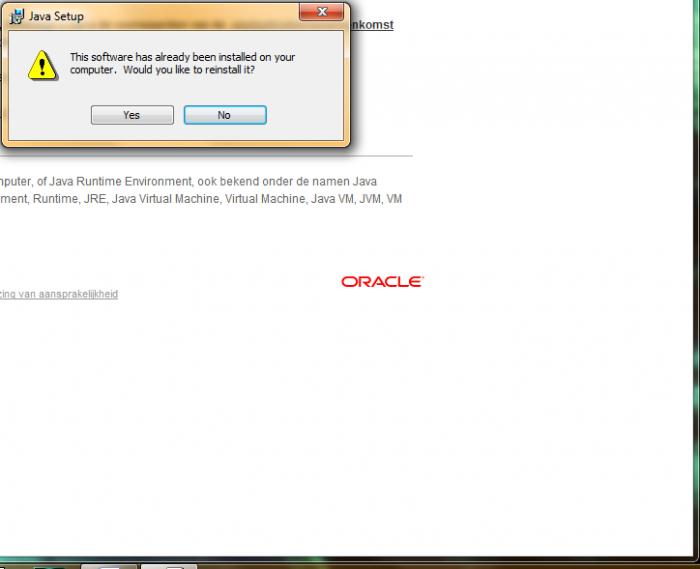The image size is (700, 569).
Task: Click the Java Setup title bar icon
Action: coord(17,16)
